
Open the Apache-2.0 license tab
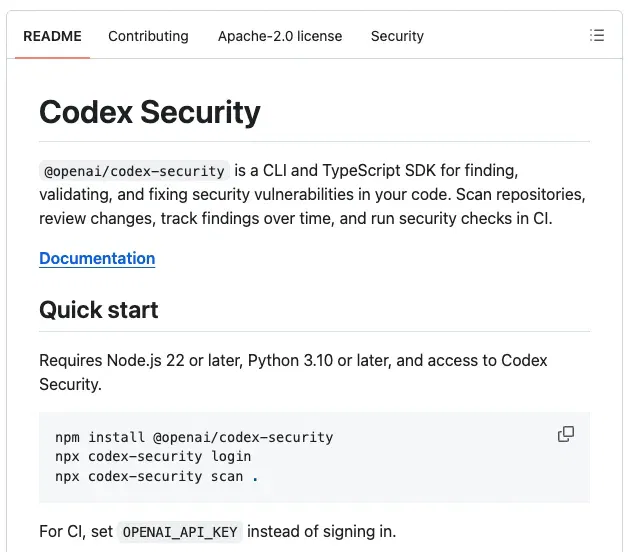(280, 36)
